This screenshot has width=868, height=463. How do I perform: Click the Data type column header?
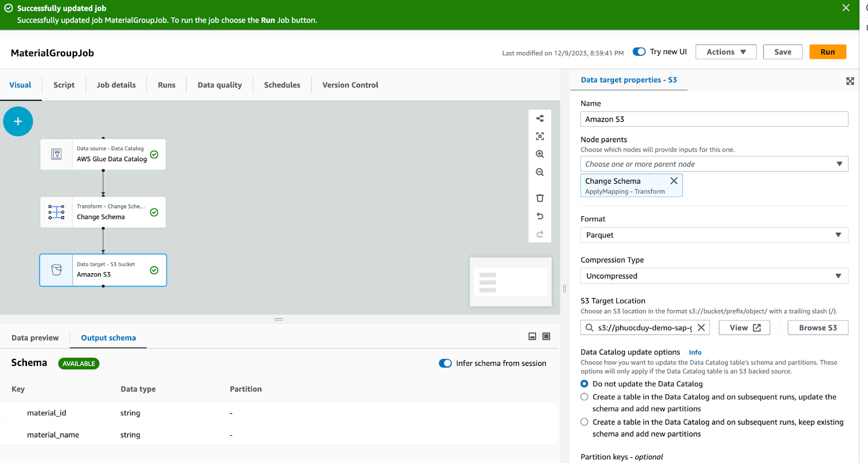coord(138,389)
